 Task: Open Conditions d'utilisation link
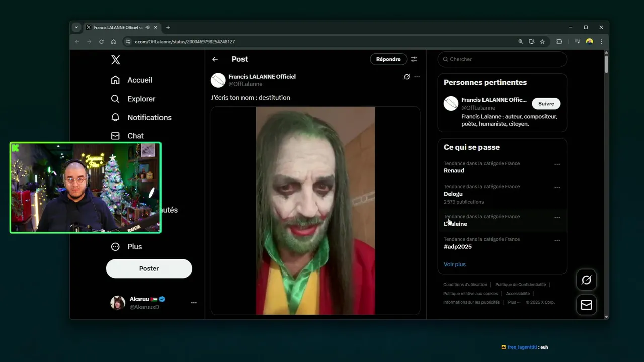point(465,285)
